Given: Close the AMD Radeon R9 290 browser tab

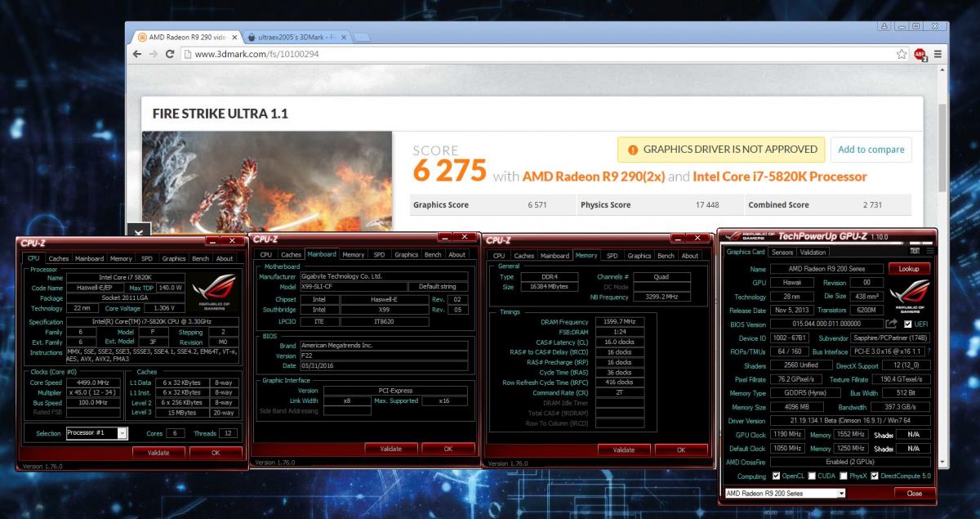Looking at the screenshot, I should tap(234, 38).
